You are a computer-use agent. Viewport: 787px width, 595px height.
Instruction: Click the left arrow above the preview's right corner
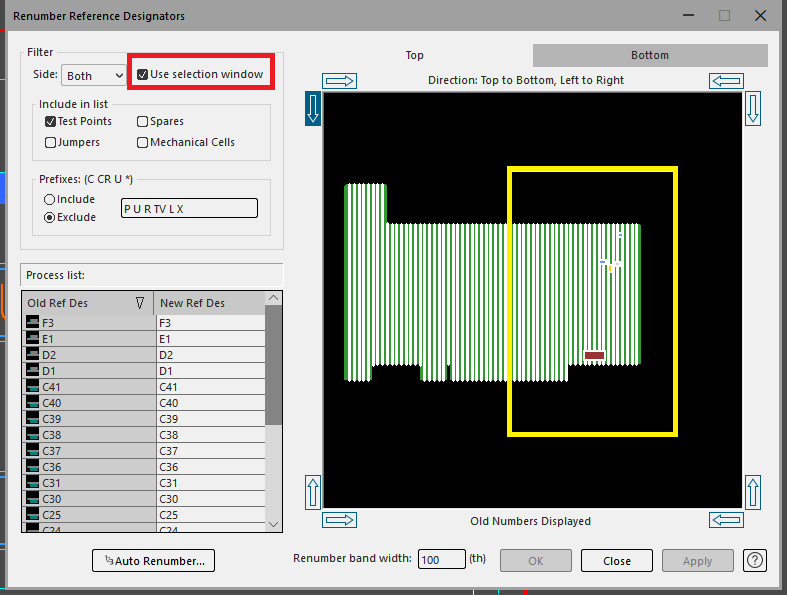[x=726, y=81]
